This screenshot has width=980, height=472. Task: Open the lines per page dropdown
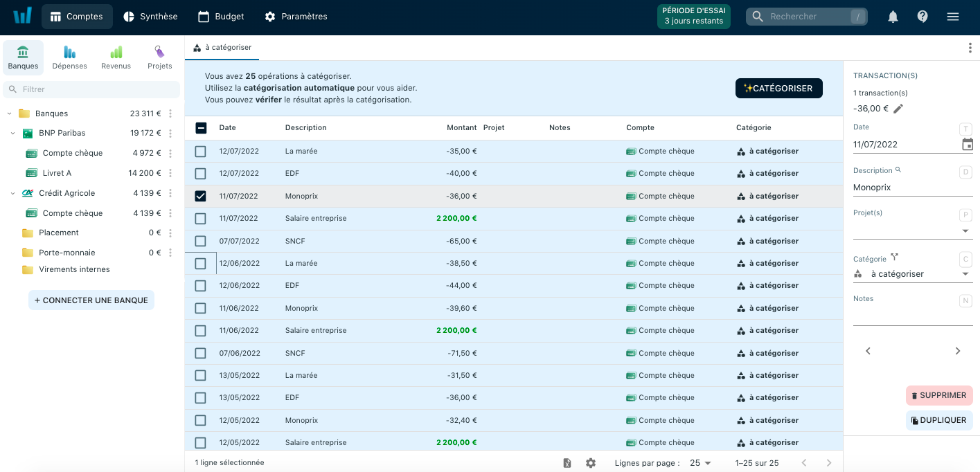700,463
